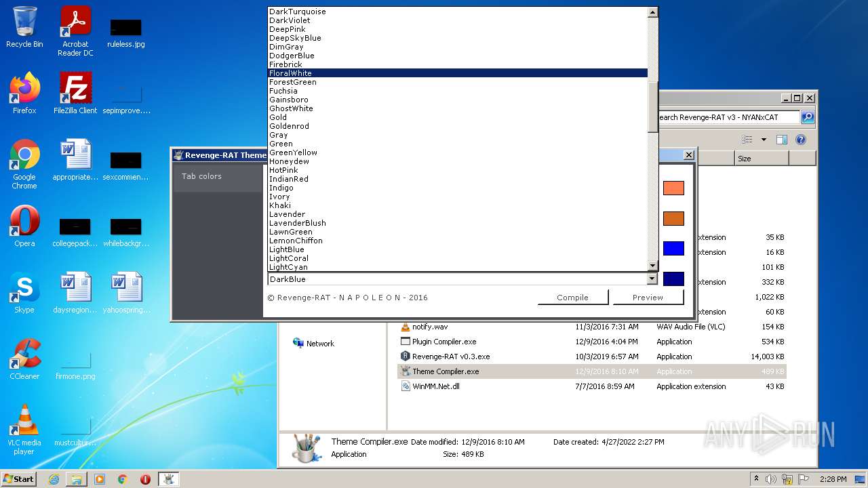The width and height of the screenshot is (868, 488).
Task: Open Windows Explorer from the taskbar
Action: [77, 479]
